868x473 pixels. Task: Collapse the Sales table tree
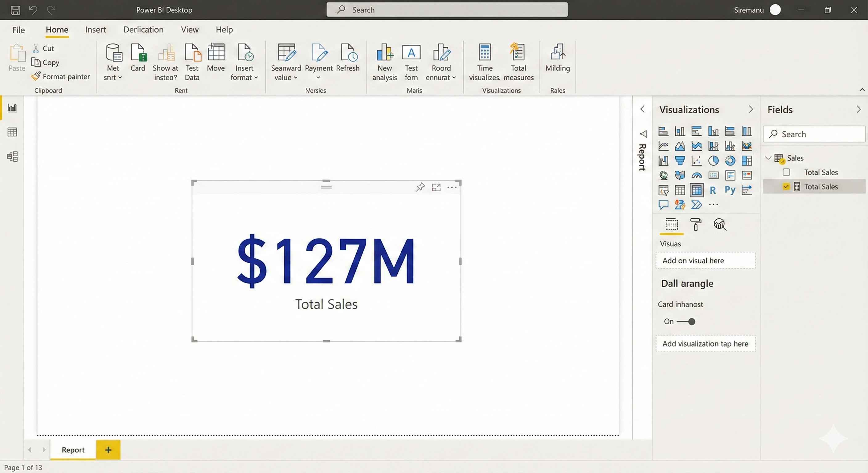click(768, 158)
